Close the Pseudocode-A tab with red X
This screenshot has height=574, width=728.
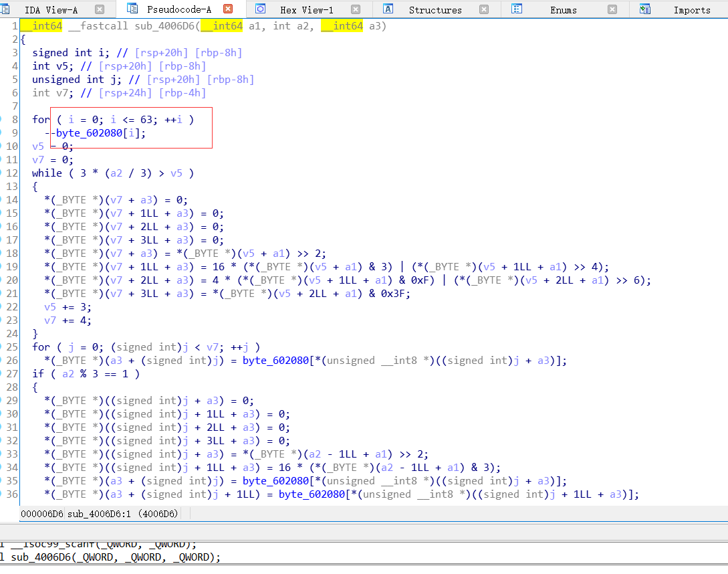coord(228,9)
